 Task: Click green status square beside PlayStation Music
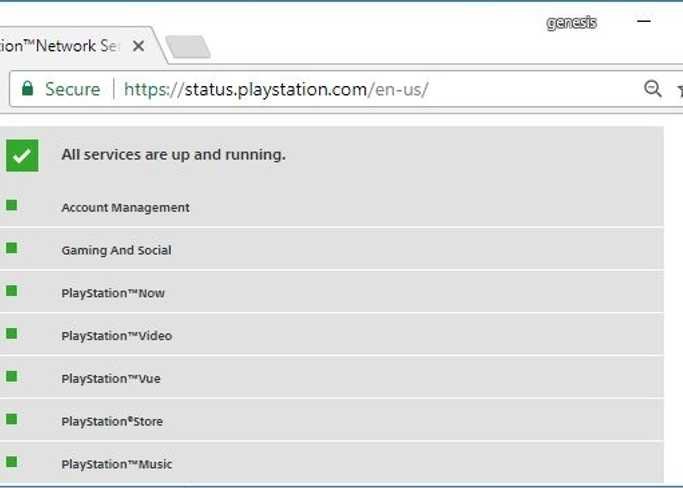pyautogui.click(x=12, y=461)
